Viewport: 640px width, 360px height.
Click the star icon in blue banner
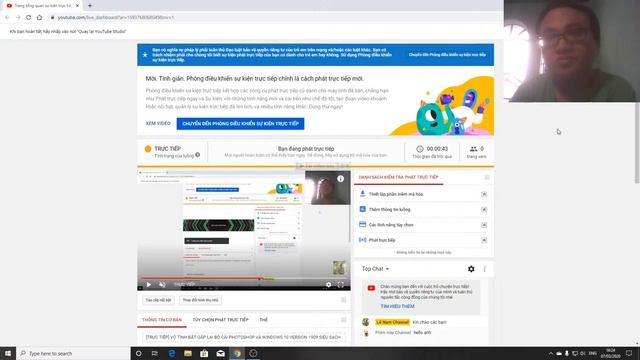pos(145,55)
